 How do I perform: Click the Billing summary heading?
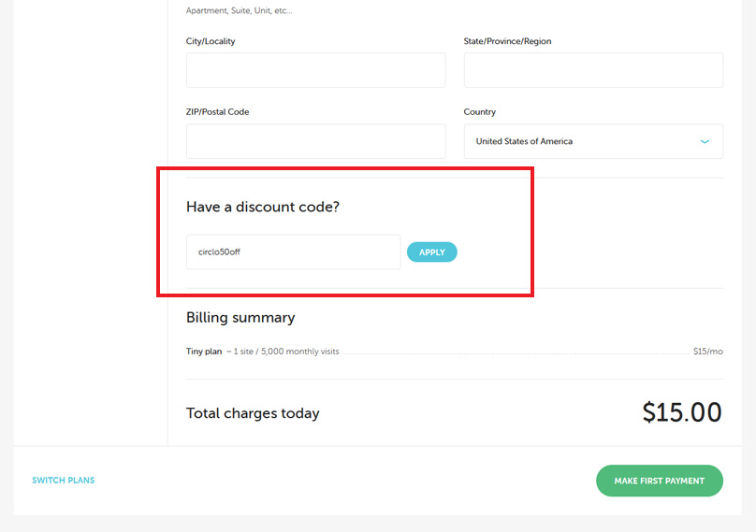[240, 318]
